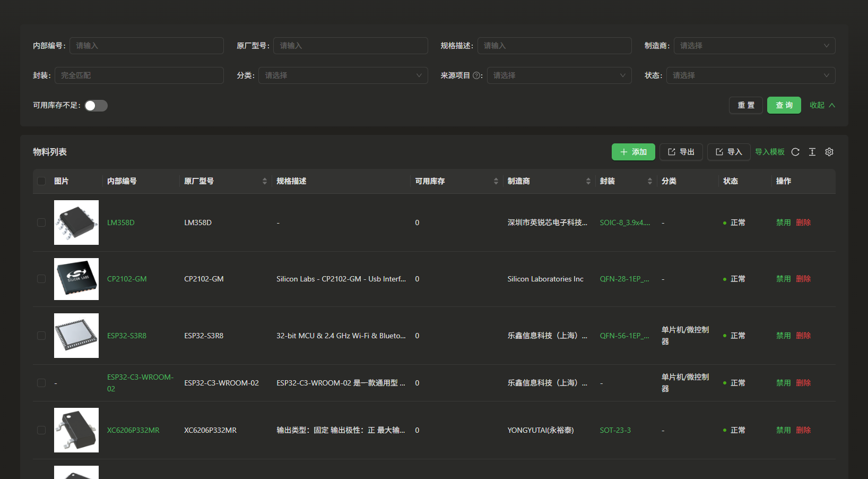Open the 状态 dropdown filter
The image size is (868, 479).
(x=750, y=75)
